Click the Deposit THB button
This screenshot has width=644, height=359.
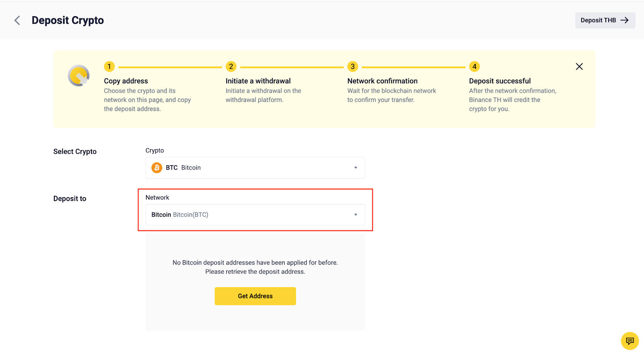pyautogui.click(x=605, y=21)
